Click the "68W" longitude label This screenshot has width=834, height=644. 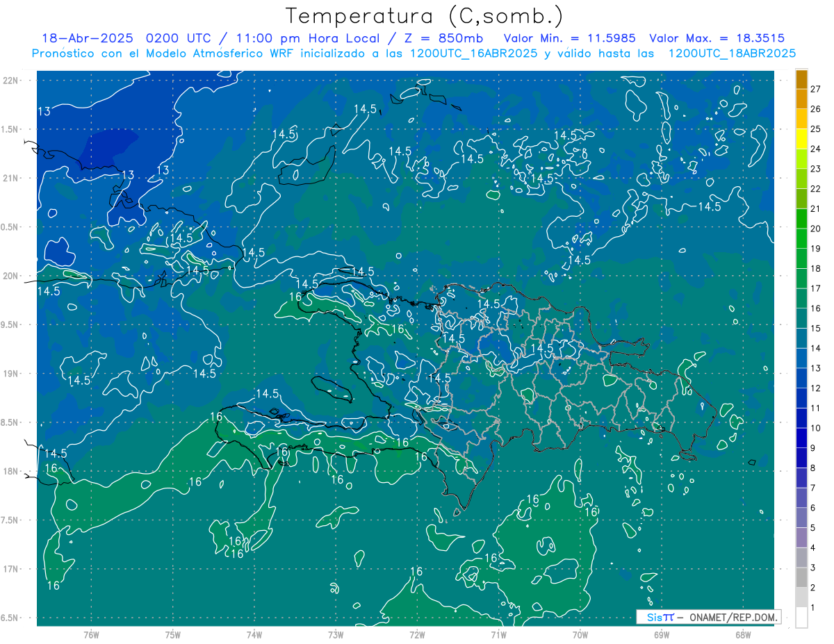coord(742,635)
